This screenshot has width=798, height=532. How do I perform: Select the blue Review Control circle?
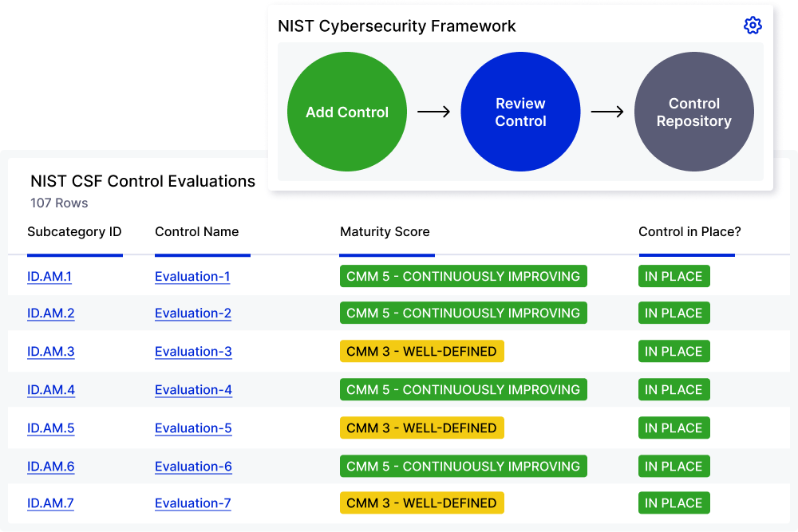point(520,112)
